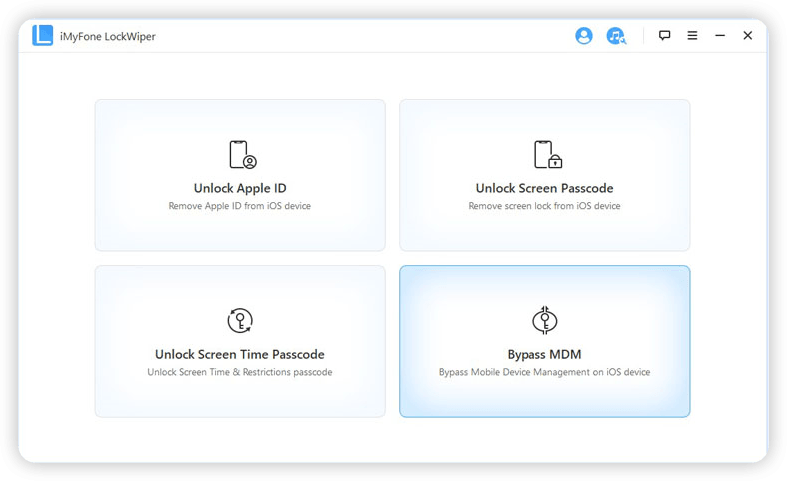
Task: Click the iMyFone LockWiper logo icon
Action: click(x=43, y=36)
